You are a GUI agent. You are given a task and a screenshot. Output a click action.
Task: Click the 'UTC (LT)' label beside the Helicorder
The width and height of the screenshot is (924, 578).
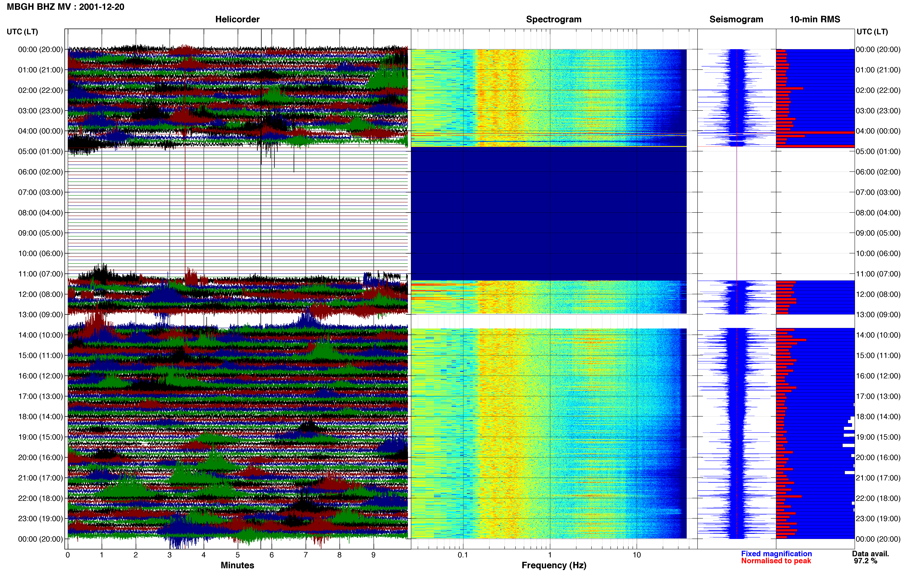coord(22,32)
